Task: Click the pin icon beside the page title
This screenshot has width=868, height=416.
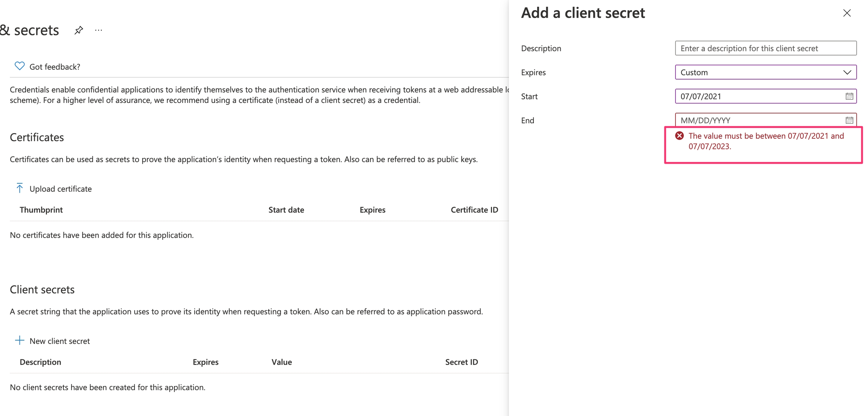Action: 79,30
